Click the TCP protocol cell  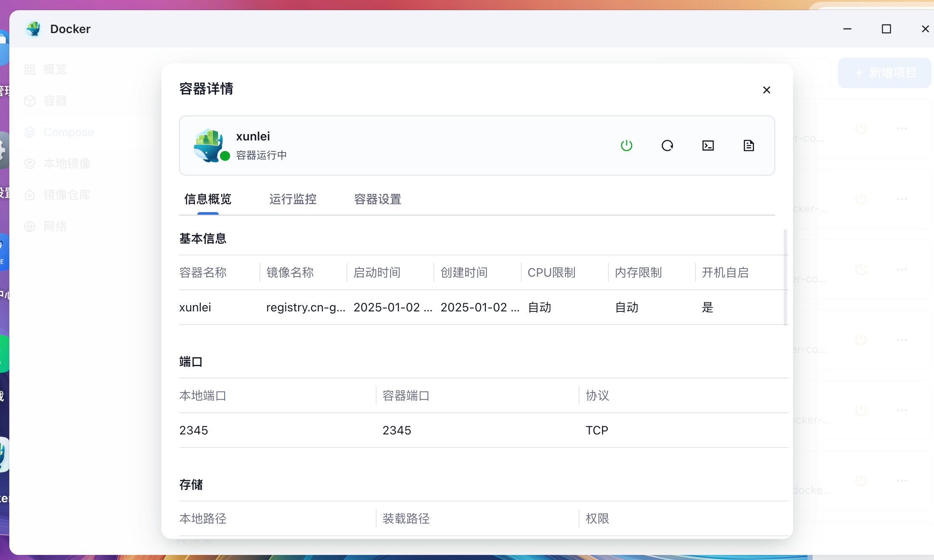(x=597, y=430)
